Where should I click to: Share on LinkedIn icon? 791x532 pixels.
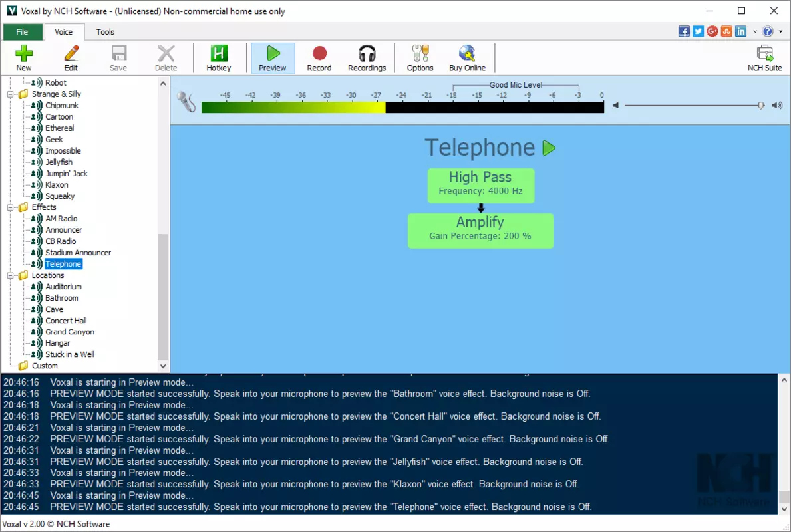[x=740, y=31]
